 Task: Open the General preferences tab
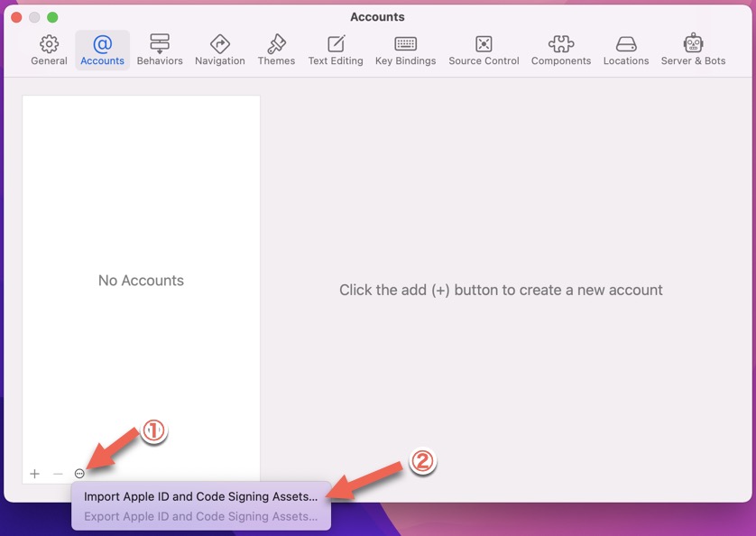(x=49, y=51)
